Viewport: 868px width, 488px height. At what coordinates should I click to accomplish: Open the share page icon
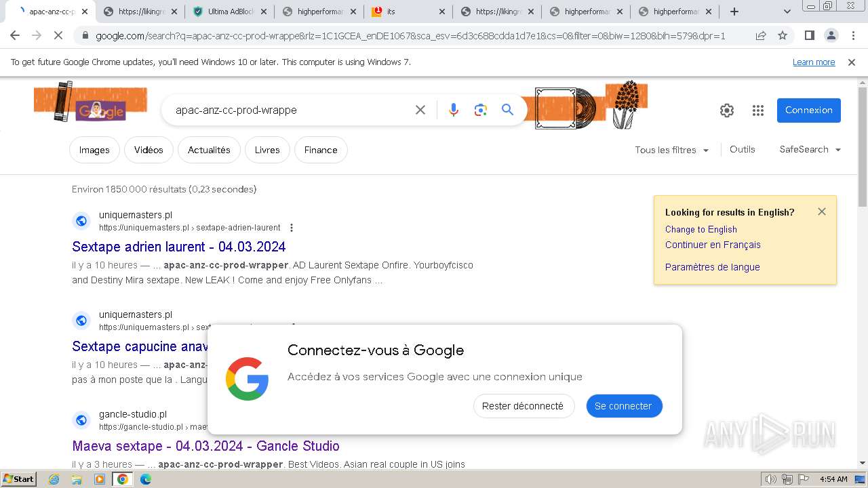click(761, 36)
